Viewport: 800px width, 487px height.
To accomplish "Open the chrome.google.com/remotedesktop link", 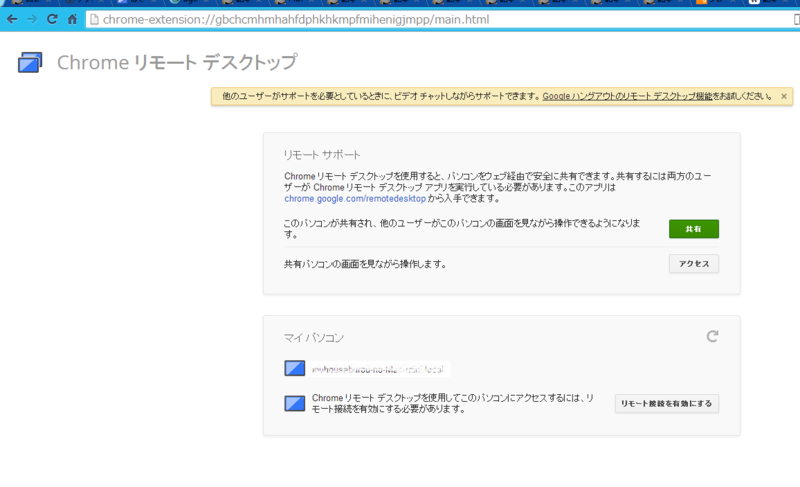I will [x=355, y=198].
